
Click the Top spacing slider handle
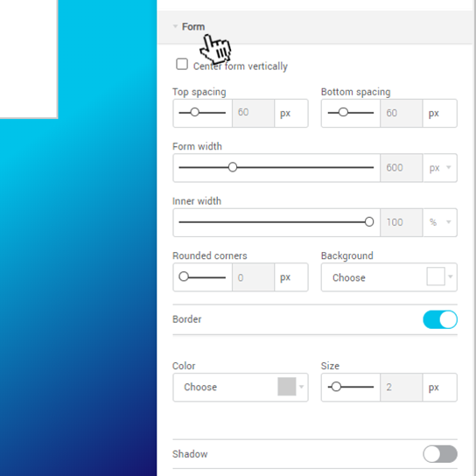[194, 112]
